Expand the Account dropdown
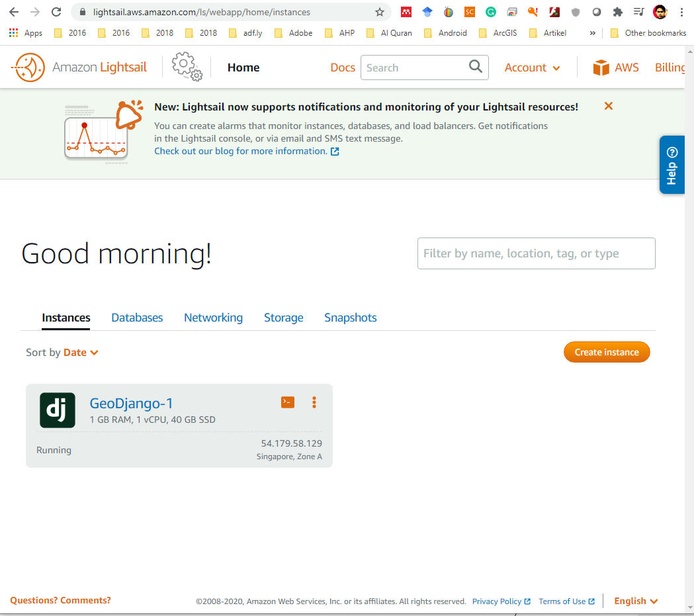The width and height of the screenshot is (694, 616). coord(532,67)
